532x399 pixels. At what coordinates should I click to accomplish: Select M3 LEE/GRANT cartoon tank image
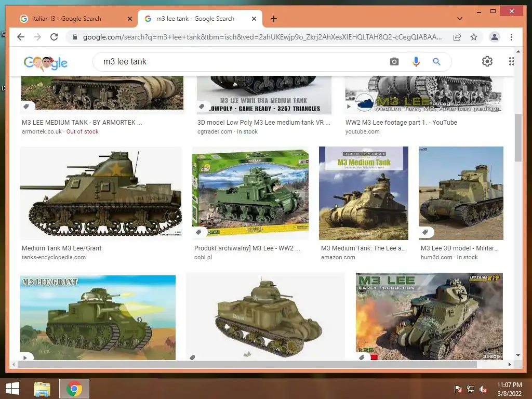point(98,317)
